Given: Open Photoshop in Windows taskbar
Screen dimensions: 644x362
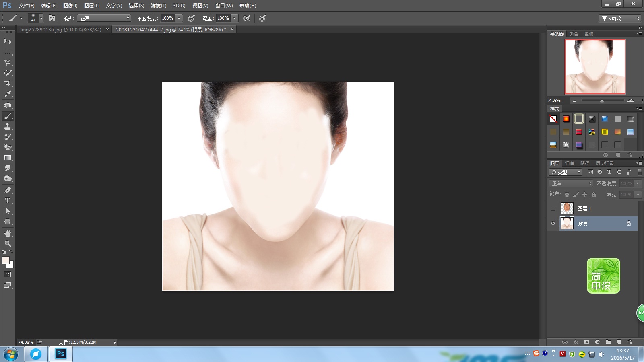Looking at the screenshot, I should coord(61,354).
